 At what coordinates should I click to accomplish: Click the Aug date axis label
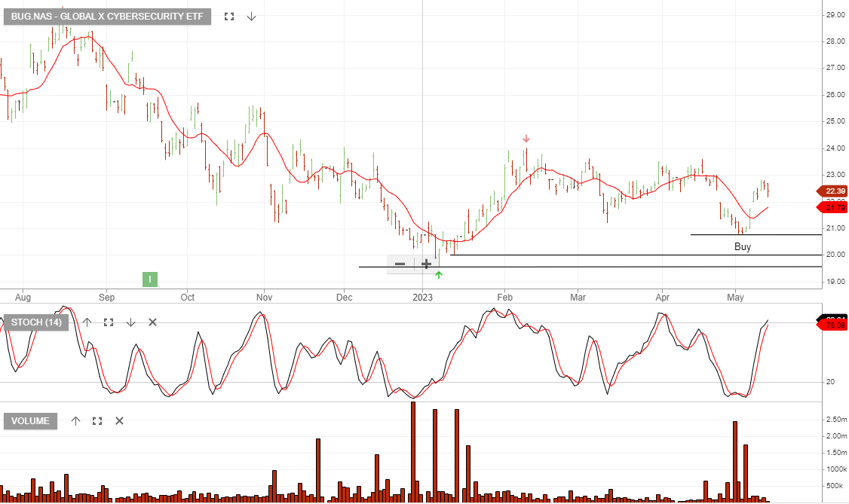23,298
